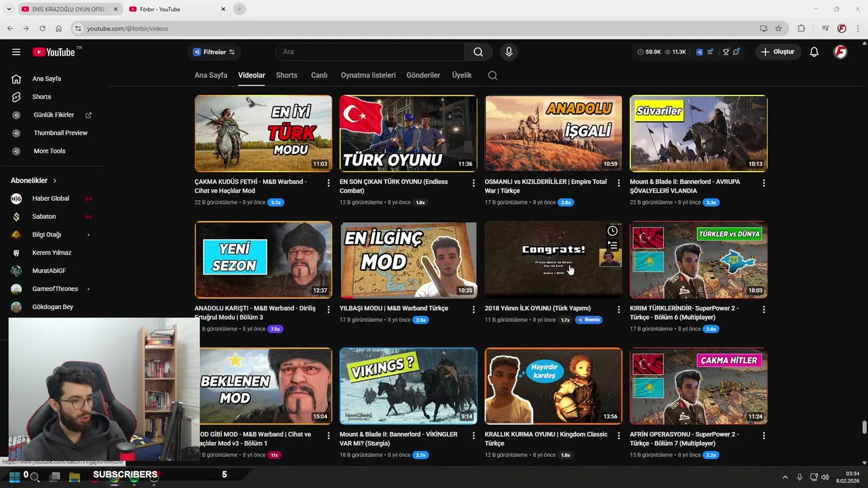Open options for KRALLIK KURMA OYUNU video
The image size is (868, 488).
click(x=618, y=435)
